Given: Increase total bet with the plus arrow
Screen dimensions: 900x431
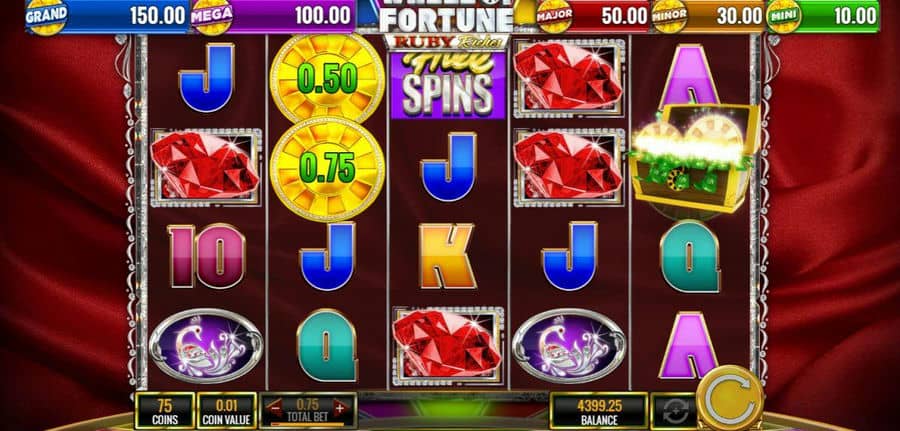Looking at the screenshot, I should [340, 409].
